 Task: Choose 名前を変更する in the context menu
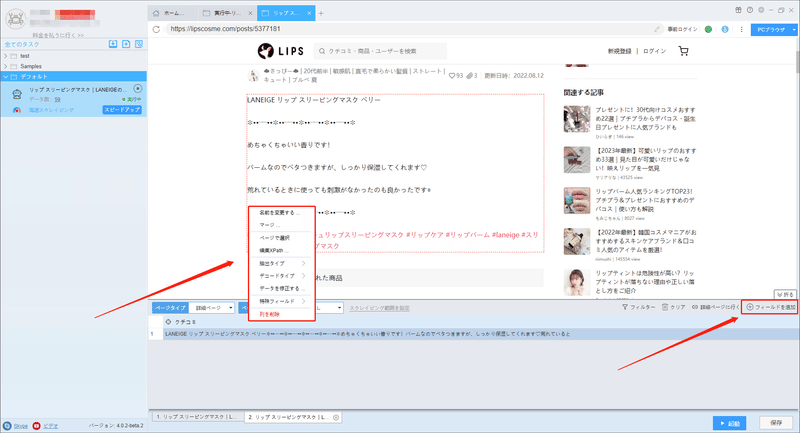[281, 212]
